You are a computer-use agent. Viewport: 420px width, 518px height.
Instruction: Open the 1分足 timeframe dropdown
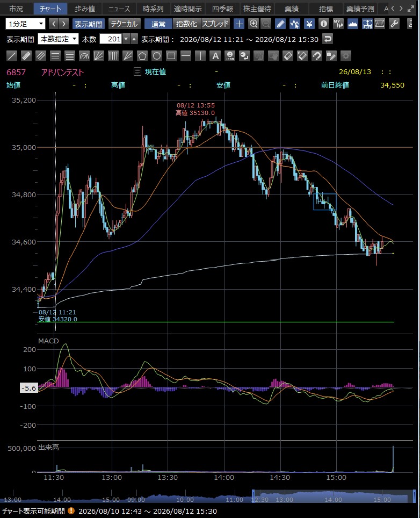pos(25,24)
